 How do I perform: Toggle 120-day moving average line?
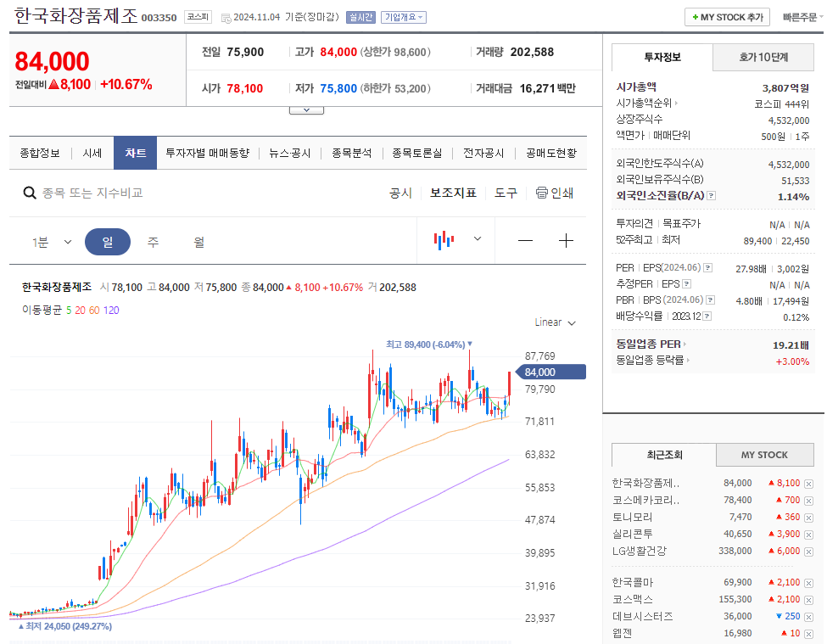[111, 311]
